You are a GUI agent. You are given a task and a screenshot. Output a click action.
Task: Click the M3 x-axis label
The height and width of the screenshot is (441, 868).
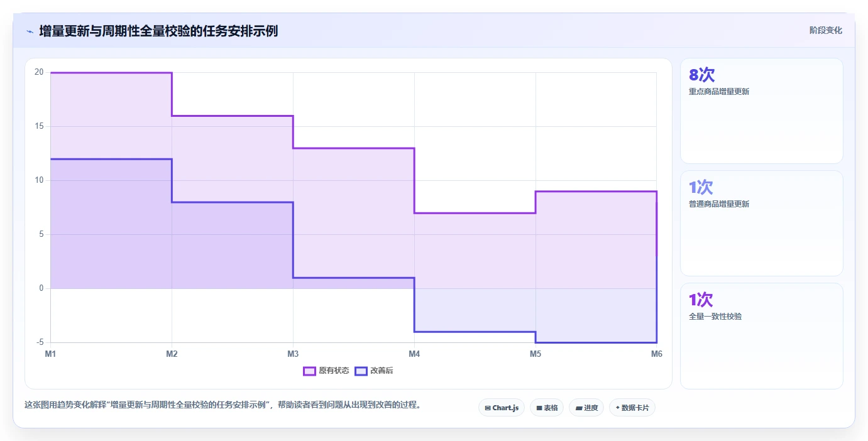pyautogui.click(x=293, y=354)
